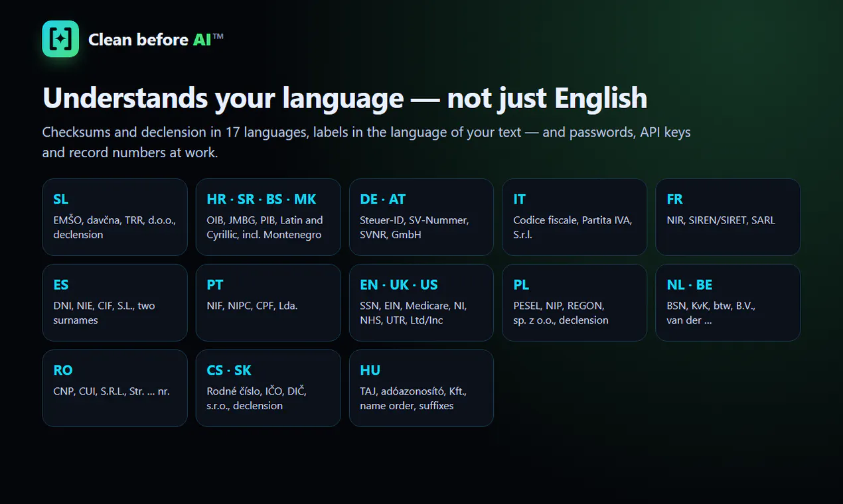The image size is (843, 504).
Task: Select the "EN · UK · US" card title
Action: [x=399, y=284]
